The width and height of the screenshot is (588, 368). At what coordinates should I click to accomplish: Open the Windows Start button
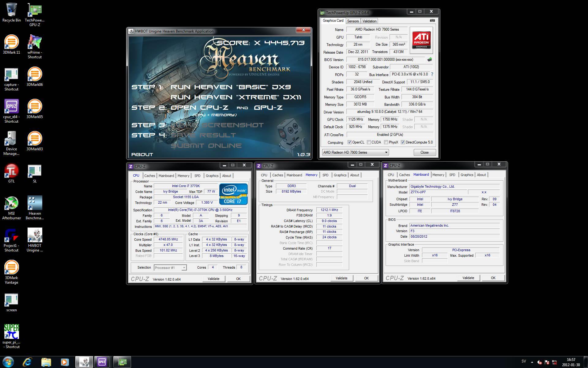8,362
